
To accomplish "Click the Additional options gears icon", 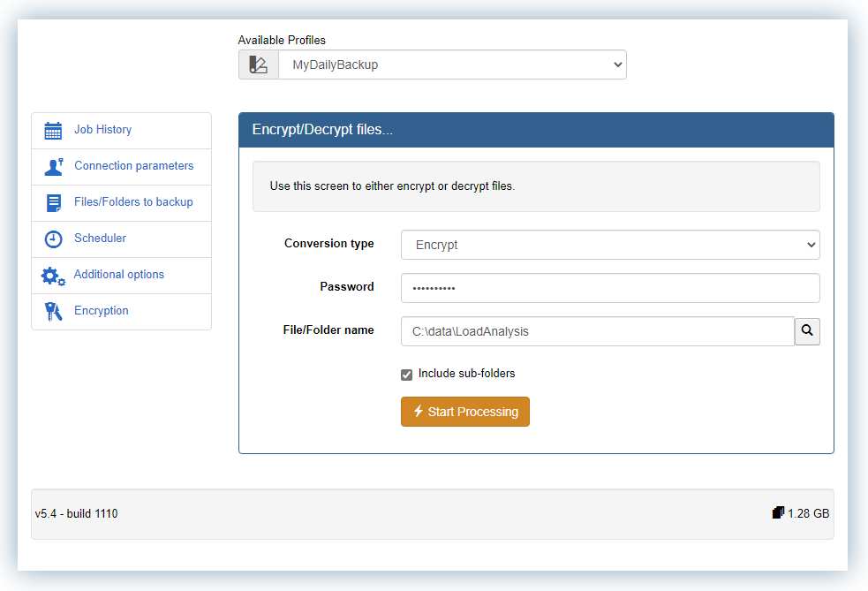I will [x=53, y=275].
